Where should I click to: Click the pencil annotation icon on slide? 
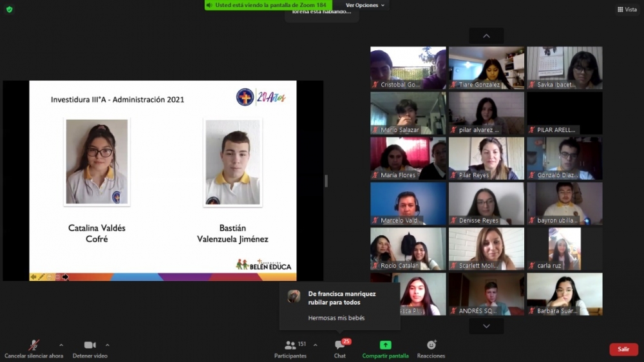point(41,277)
